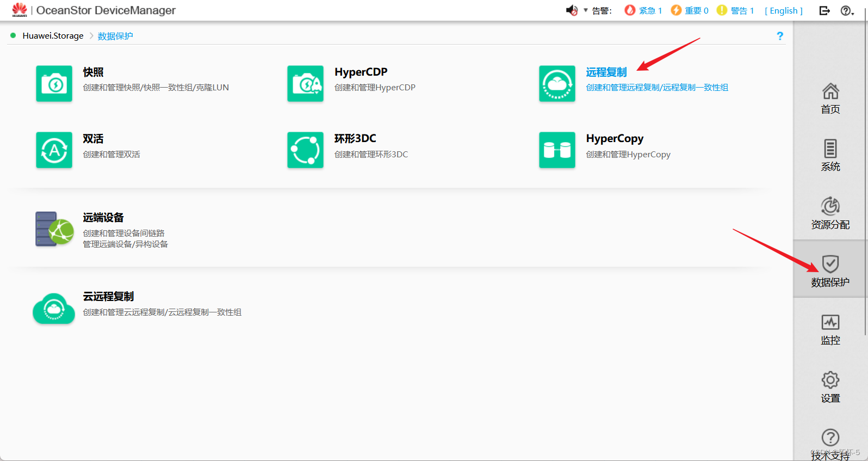Open 监控 monitoring sidebar item

pyautogui.click(x=830, y=330)
